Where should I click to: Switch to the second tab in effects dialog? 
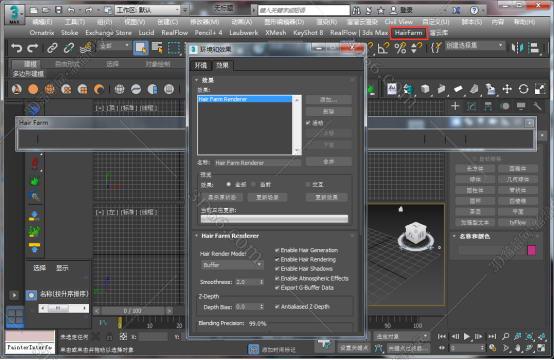click(222, 65)
